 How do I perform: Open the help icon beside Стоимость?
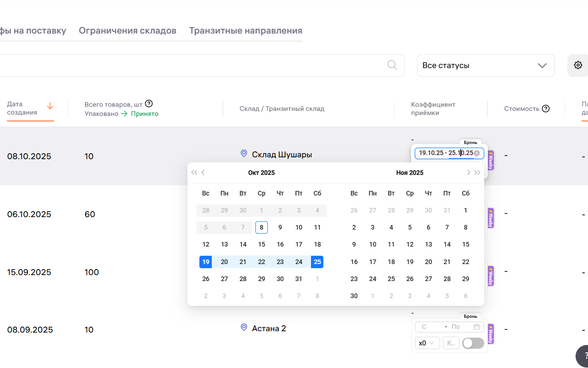click(x=546, y=109)
